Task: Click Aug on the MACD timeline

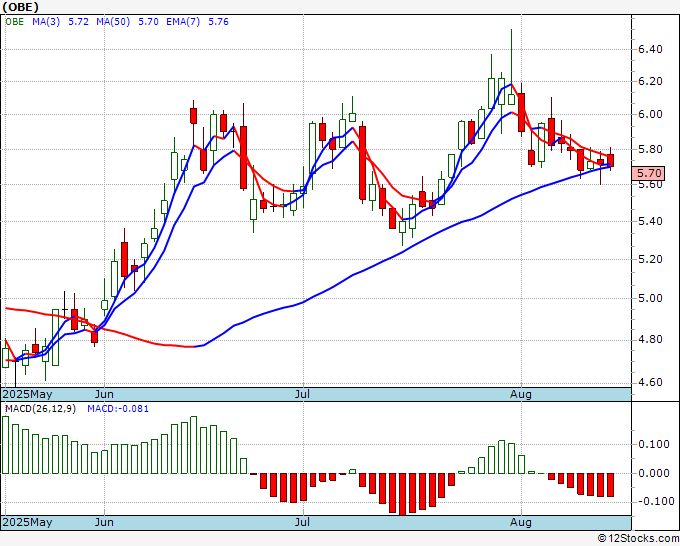Action: [520, 522]
